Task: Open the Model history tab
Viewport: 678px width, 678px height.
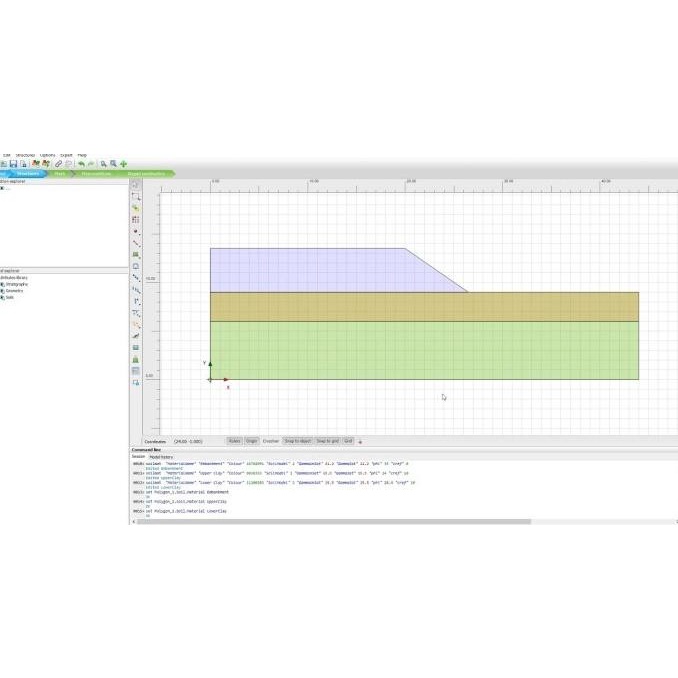Action: tap(161, 457)
